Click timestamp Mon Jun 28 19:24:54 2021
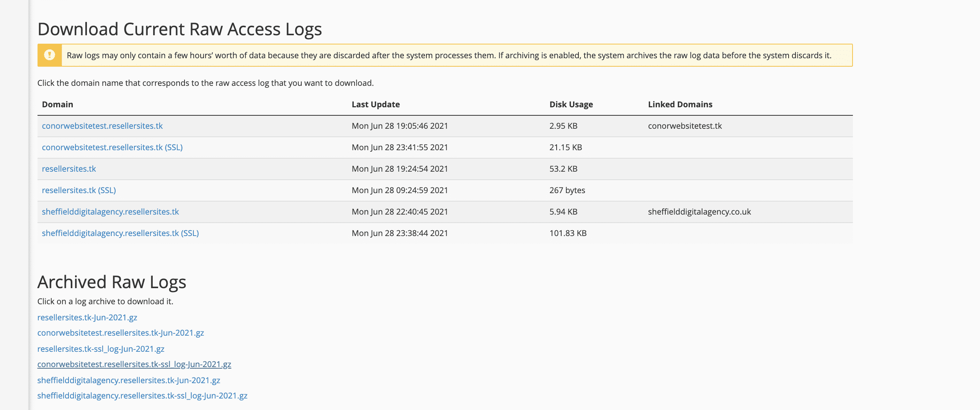This screenshot has height=410, width=980. [400, 169]
